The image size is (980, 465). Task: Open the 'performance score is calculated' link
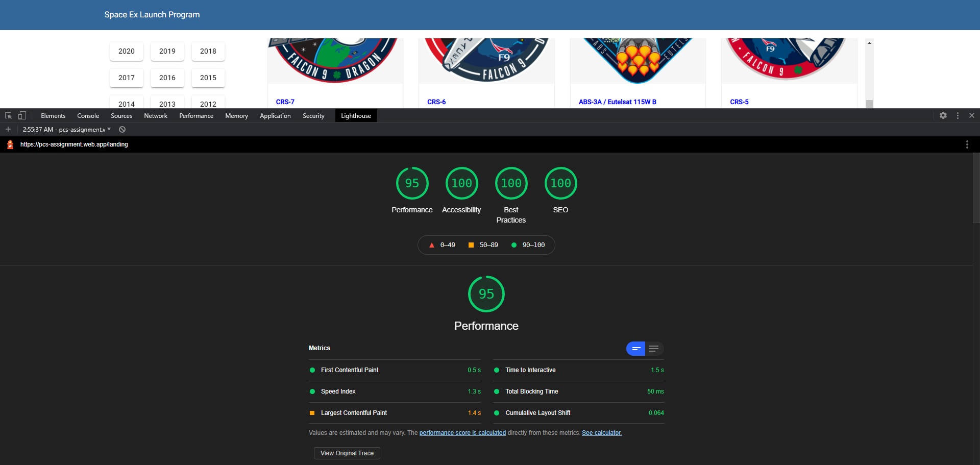tap(462, 433)
